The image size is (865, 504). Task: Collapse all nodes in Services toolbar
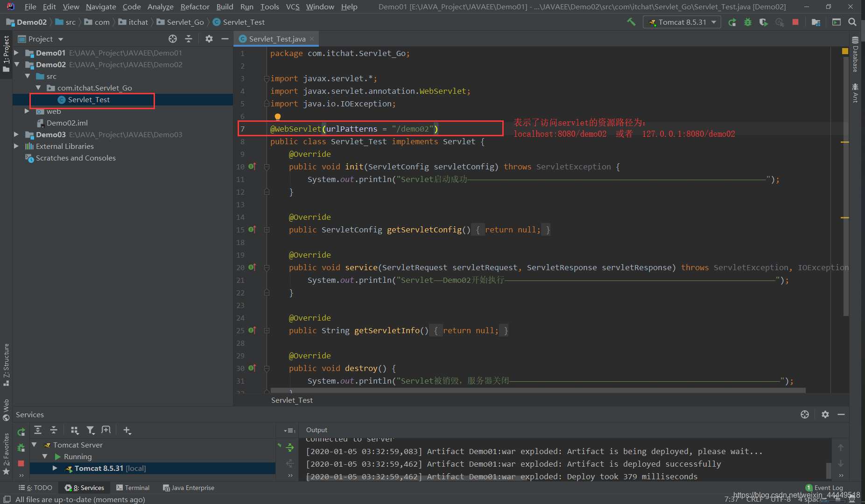[54, 430]
